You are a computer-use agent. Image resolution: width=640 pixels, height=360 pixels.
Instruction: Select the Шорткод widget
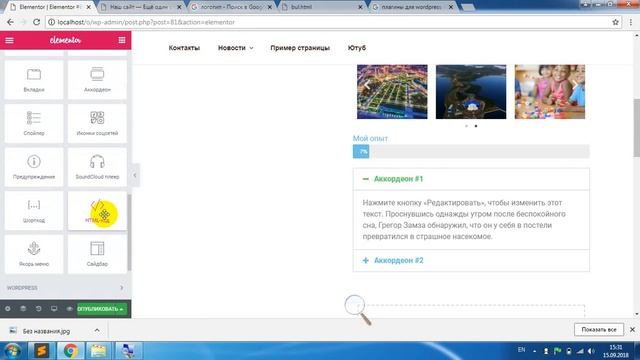pyautogui.click(x=34, y=211)
